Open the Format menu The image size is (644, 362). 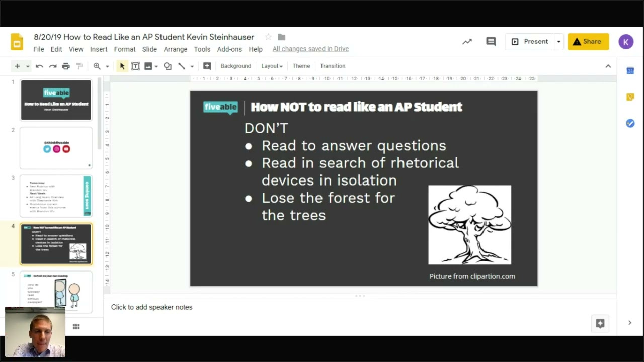(125, 49)
